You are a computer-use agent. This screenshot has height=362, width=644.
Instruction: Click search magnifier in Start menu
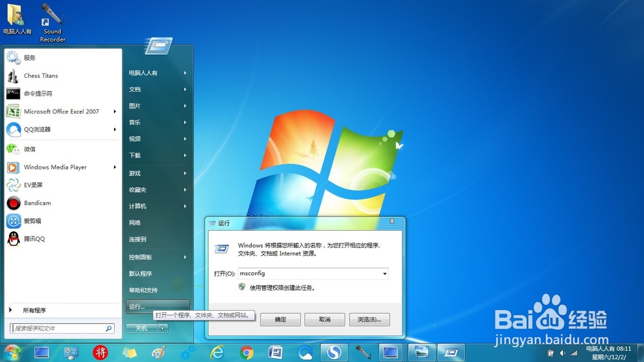point(109,329)
